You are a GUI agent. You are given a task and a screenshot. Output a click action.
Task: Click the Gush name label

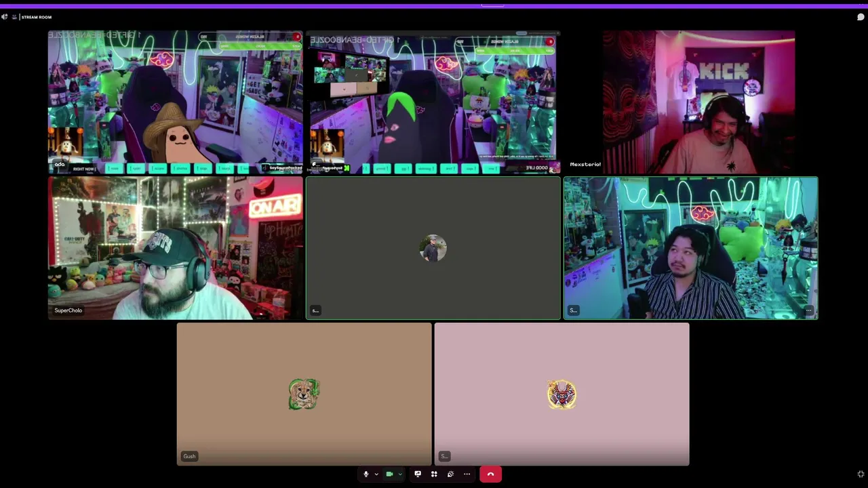(189, 456)
